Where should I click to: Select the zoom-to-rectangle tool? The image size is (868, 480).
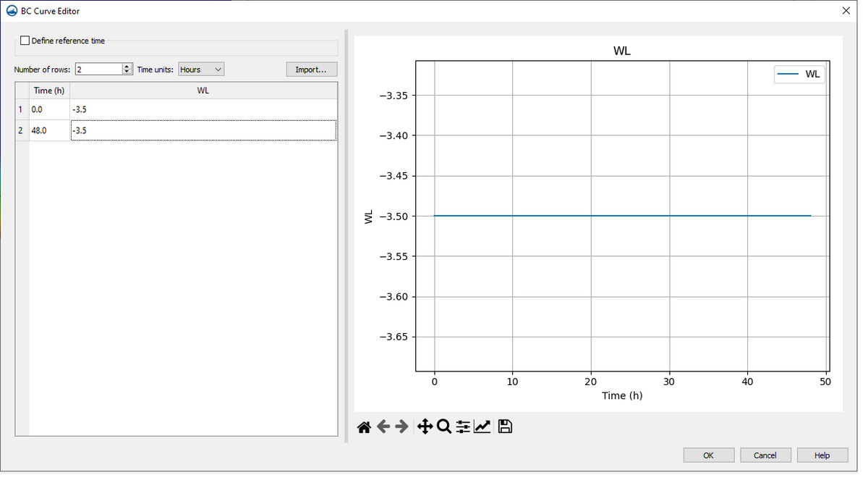[443, 426]
